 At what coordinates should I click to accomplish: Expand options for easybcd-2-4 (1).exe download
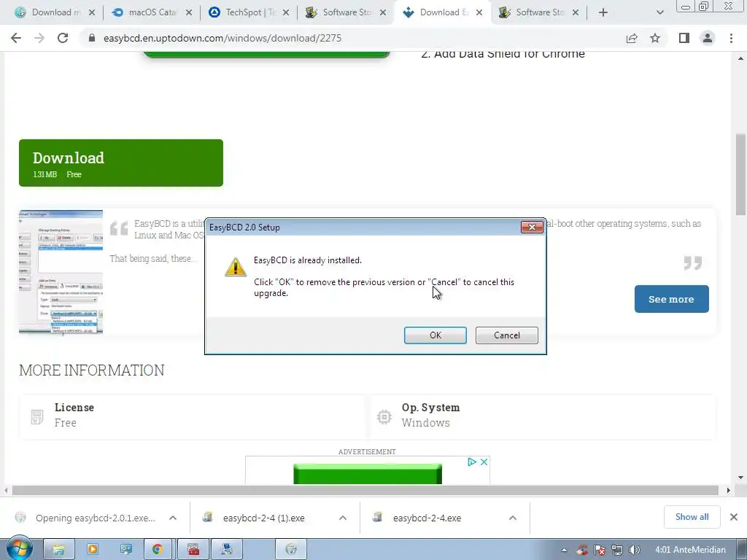[343, 518]
